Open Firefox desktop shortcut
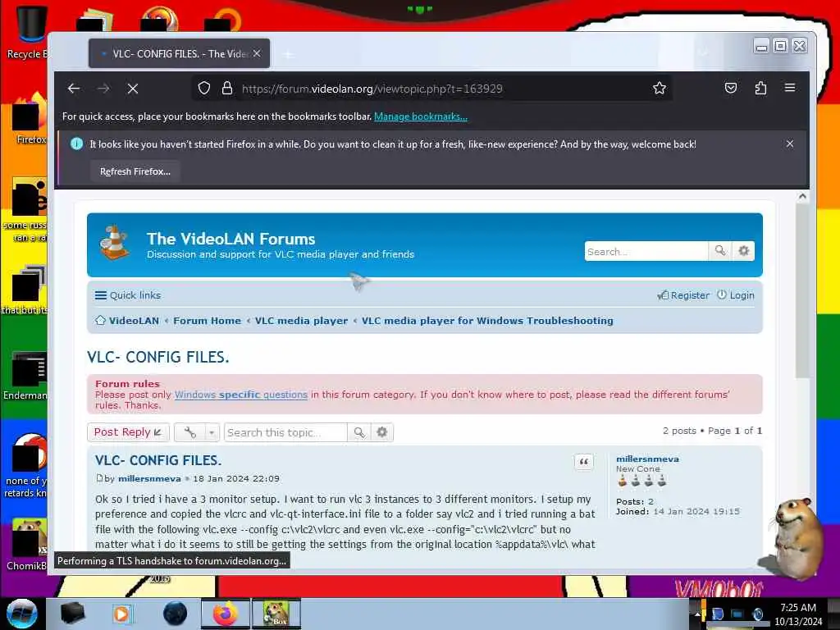The image size is (840, 630). tap(30, 119)
